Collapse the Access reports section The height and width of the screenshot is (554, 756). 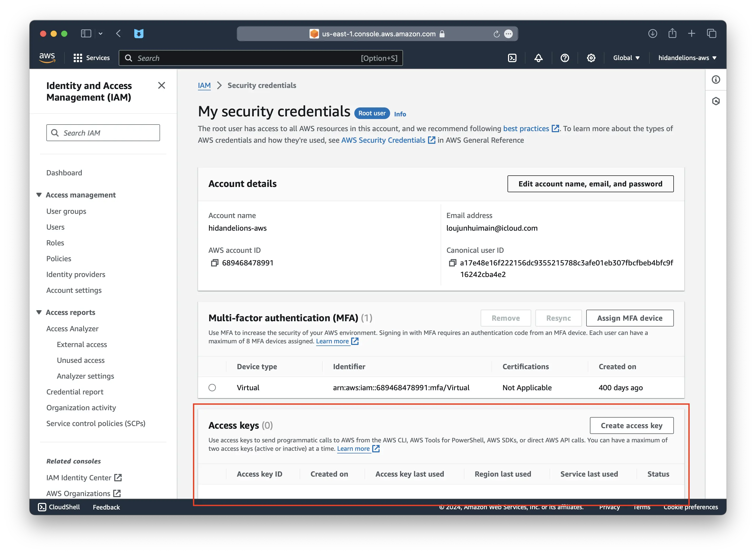click(39, 312)
